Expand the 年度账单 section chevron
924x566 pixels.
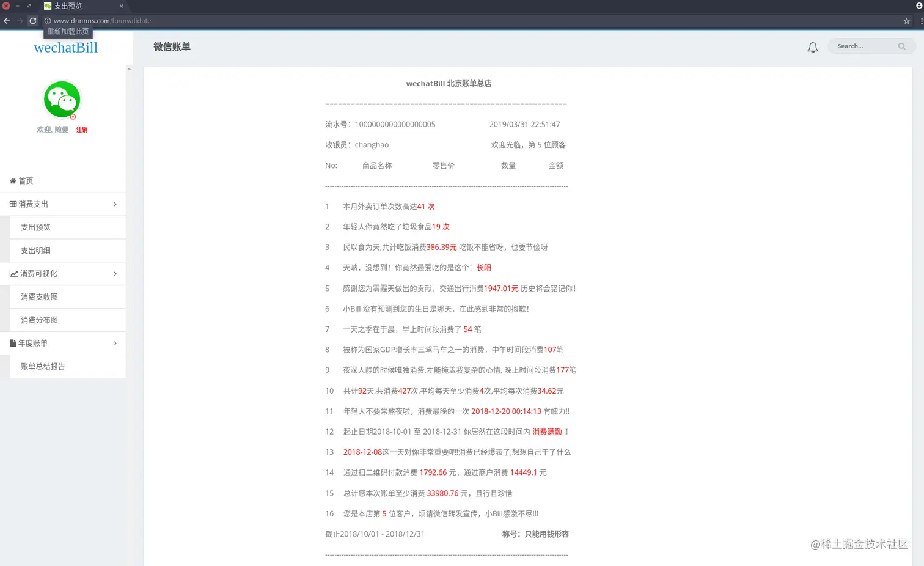click(x=115, y=343)
